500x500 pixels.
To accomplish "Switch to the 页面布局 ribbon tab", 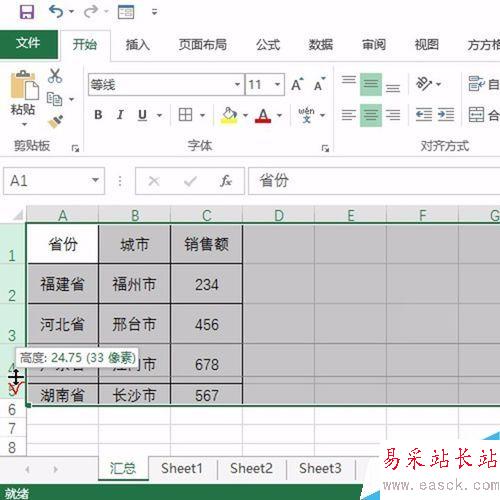I will pyautogui.click(x=203, y=45).
